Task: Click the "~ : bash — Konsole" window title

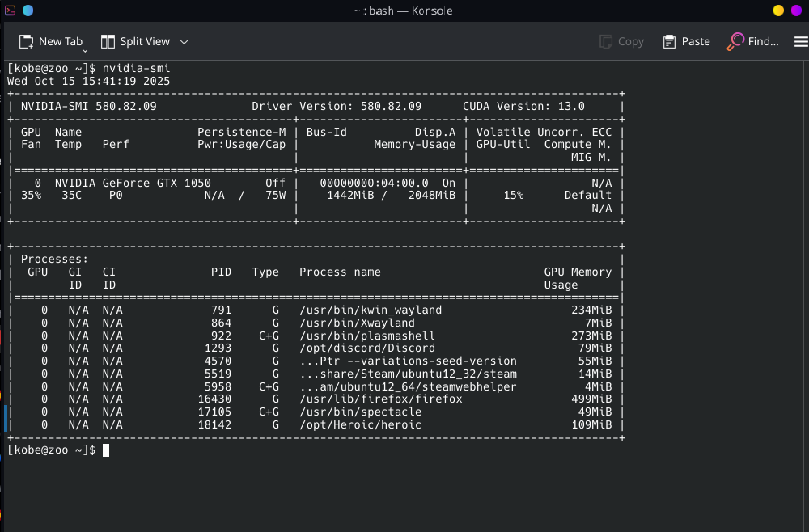Action: [x=403, y=11]
